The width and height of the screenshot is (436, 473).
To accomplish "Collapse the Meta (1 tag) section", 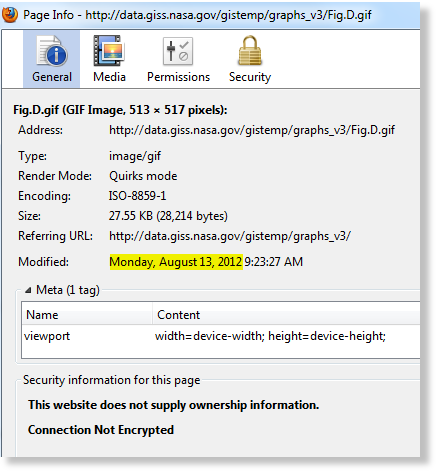I will point(29,290).
